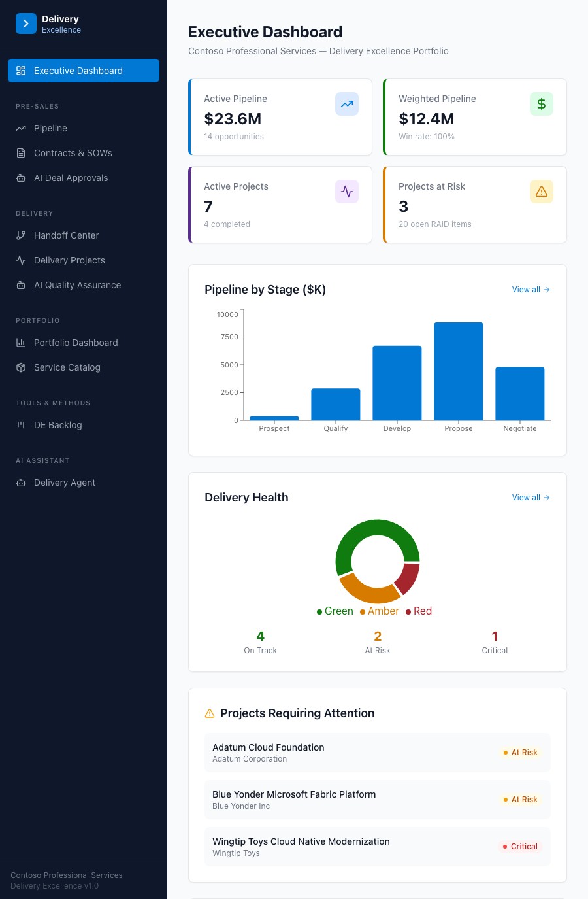Click the Delivery Excellence logo chevron icon
The height and width of the screenshot is (899, 588).
[x=26, y=24]
